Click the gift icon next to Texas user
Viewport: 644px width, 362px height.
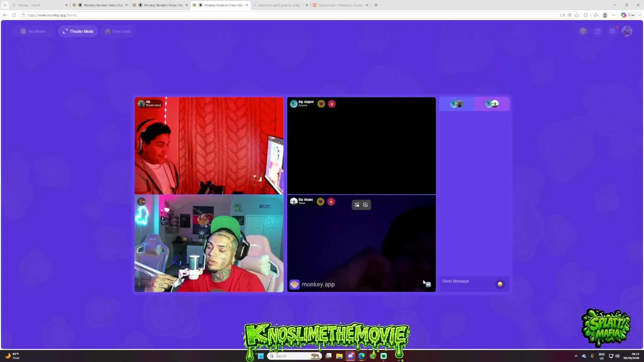331,202
